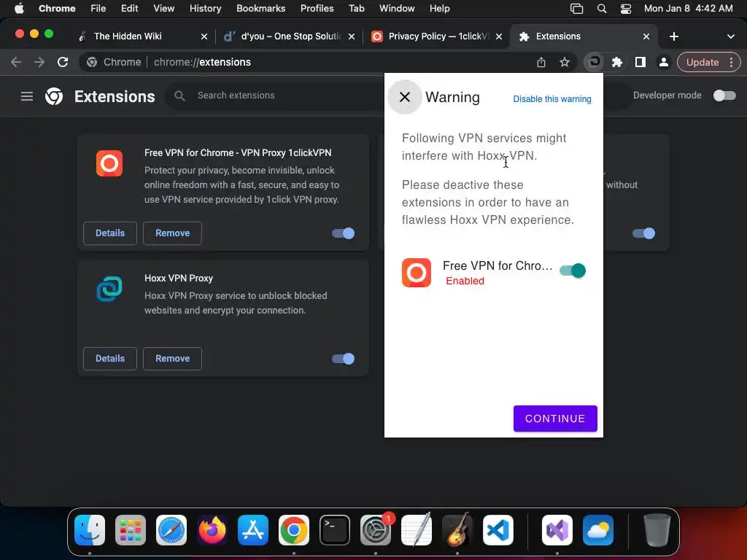This screenshot has width=747, height=560.
Task: Open Finder from the Dock
Action: (x=90, y=530)
